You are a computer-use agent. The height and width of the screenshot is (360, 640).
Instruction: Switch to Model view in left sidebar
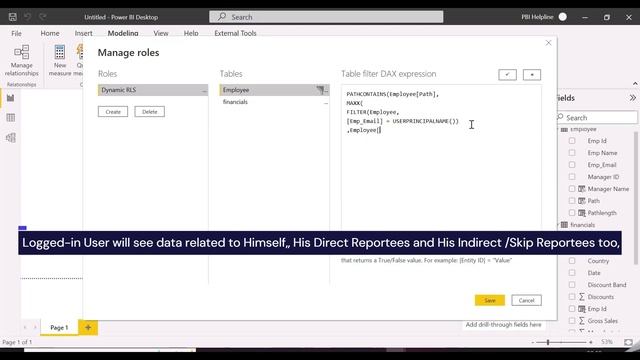[11, 138]
